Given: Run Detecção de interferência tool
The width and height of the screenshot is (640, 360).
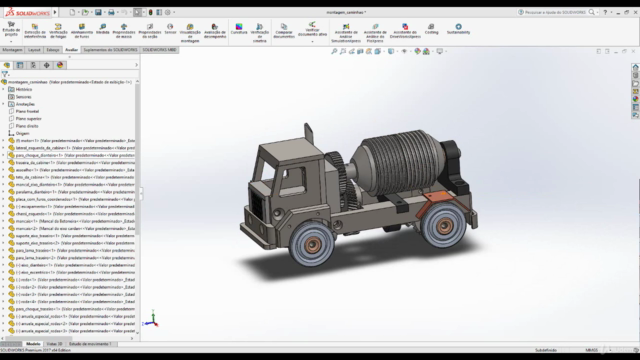Looking at the screenshot, I should click(x=35, y=31).
